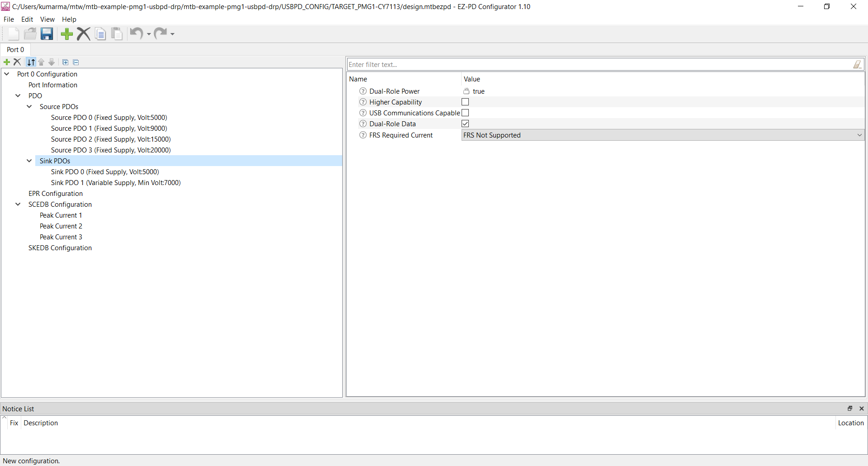Toggle the sort order icon above tree
Viewport: 868px width, 466px height.
pos(31,62)
